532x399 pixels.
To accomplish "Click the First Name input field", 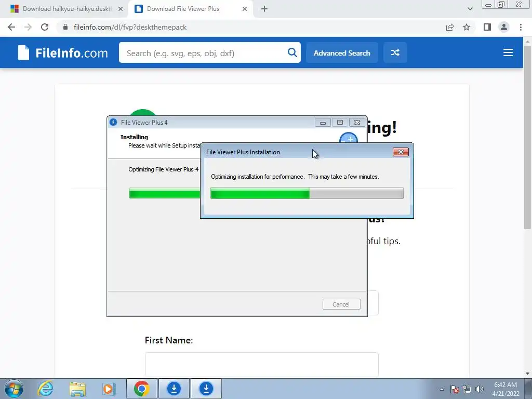I will point(262,364).
